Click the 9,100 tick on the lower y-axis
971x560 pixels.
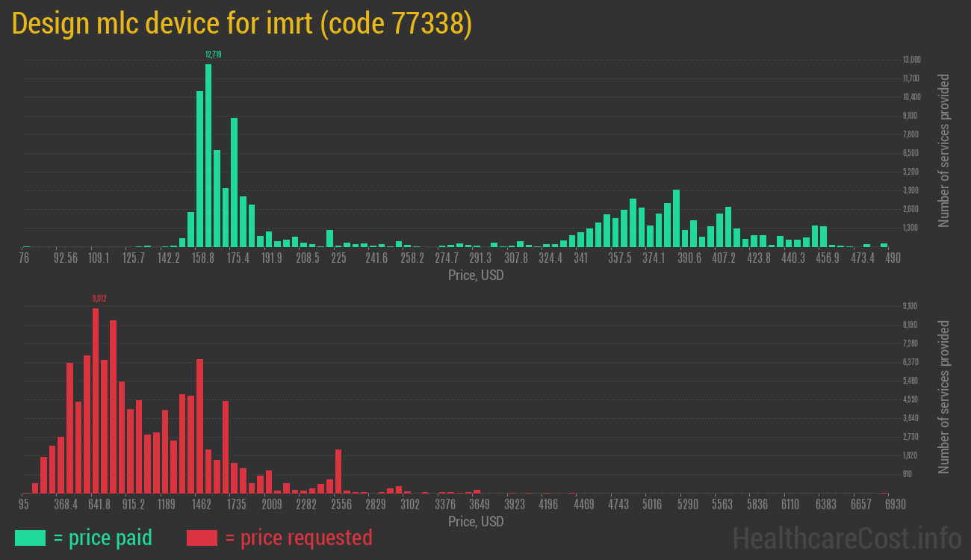coord(910,306)
